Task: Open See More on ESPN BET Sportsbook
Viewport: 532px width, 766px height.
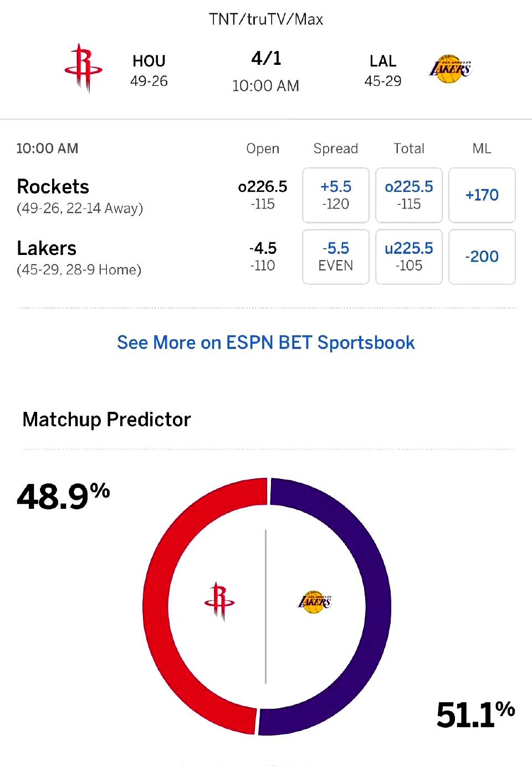Action: (x=265, y=343)
